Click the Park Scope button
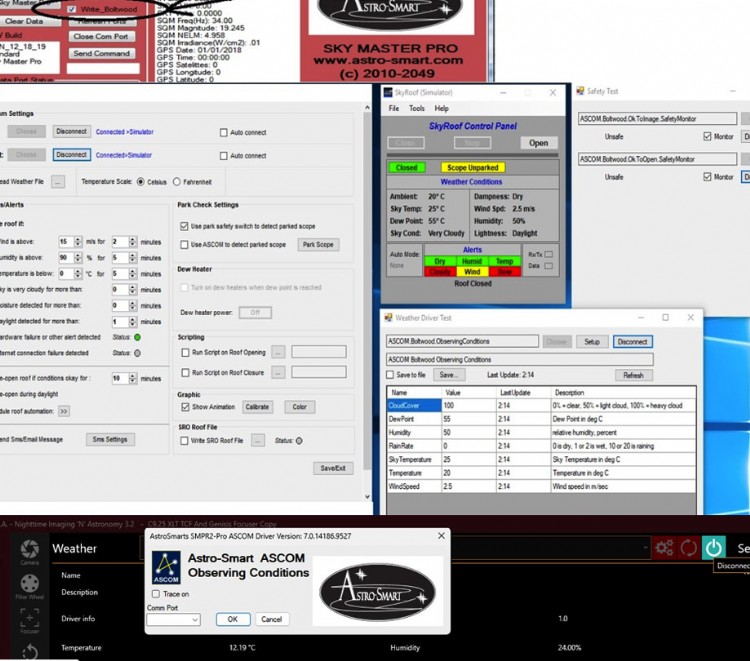Image resolution: width=750 pixels, height=661 pixels. [318, 244]
